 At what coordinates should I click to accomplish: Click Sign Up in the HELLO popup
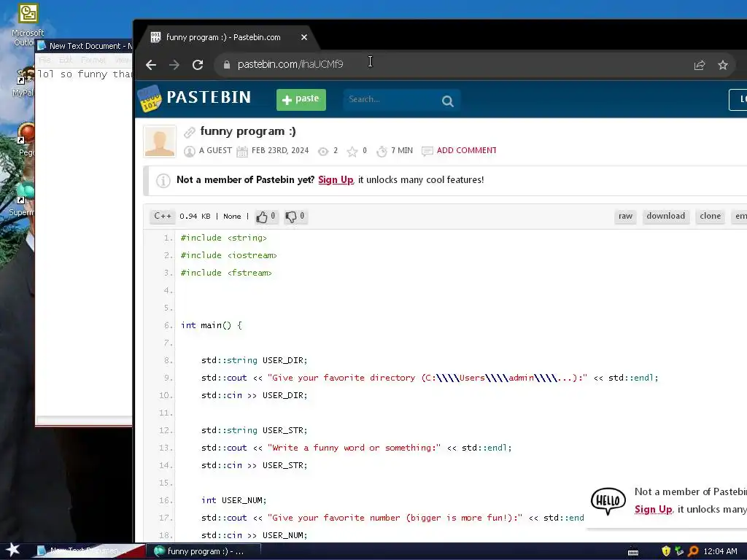(653, 510)
